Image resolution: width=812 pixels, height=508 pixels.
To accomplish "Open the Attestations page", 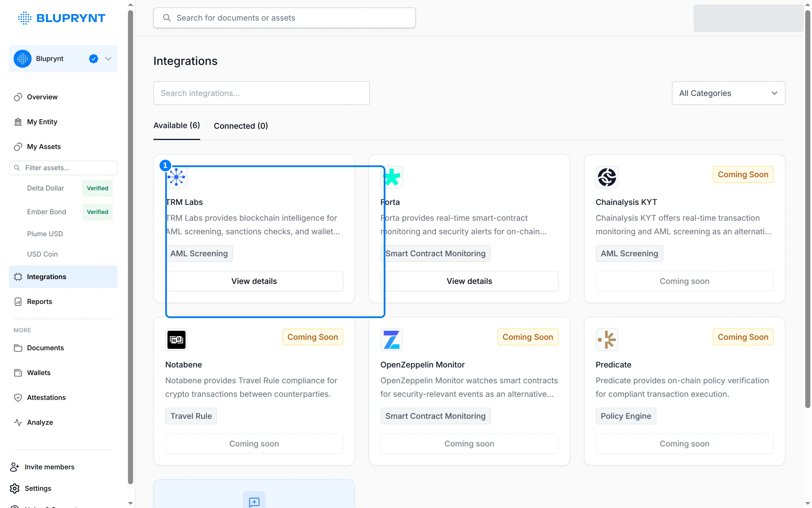I will 63,397.
